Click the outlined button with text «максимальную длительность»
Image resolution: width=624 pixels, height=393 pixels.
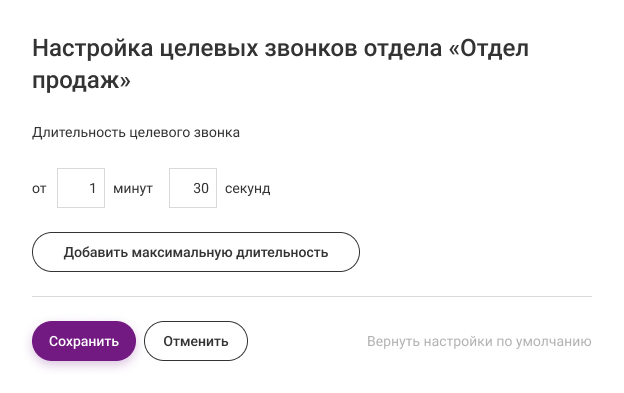point(196,252)
